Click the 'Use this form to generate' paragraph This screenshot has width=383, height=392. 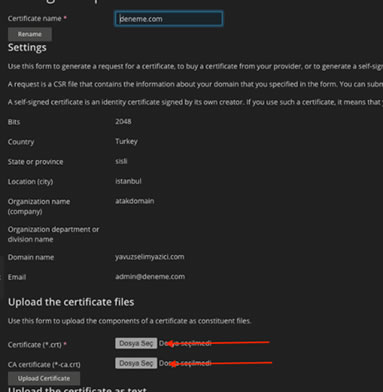[195, 66]
